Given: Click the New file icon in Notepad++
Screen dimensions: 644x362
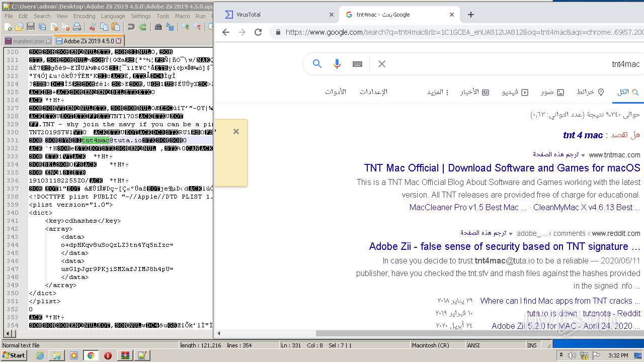Looking at the screenshot, I should (8, 27).
